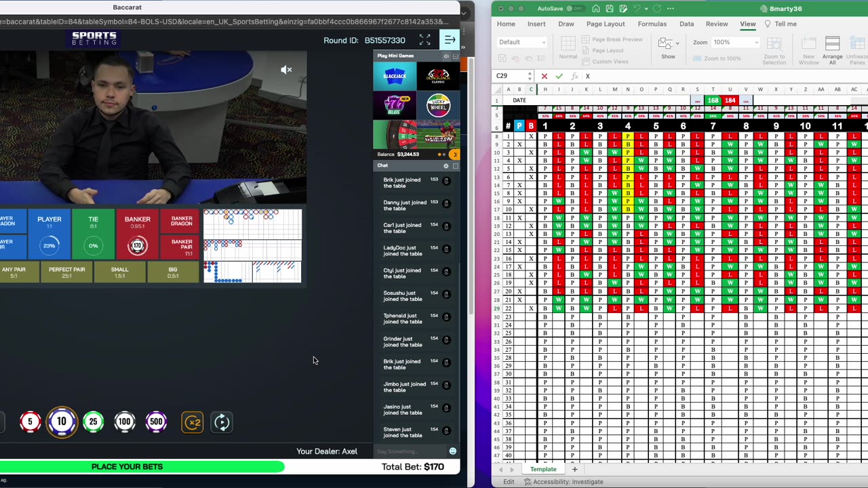Switch to Excel Home tab
This screenshot has height=488, width=868.
click(506, 24)
